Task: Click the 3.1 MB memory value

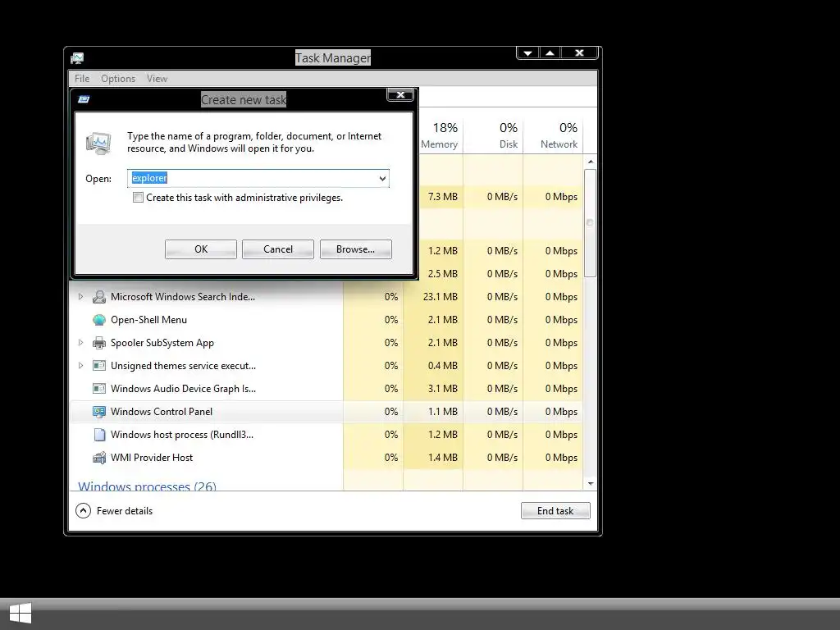Action: point(442,389)
